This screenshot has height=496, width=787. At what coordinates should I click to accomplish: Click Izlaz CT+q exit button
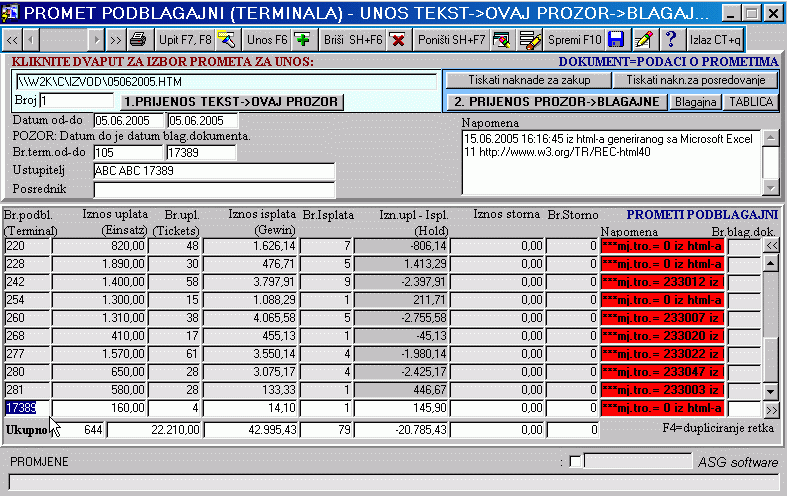(715, 40)
